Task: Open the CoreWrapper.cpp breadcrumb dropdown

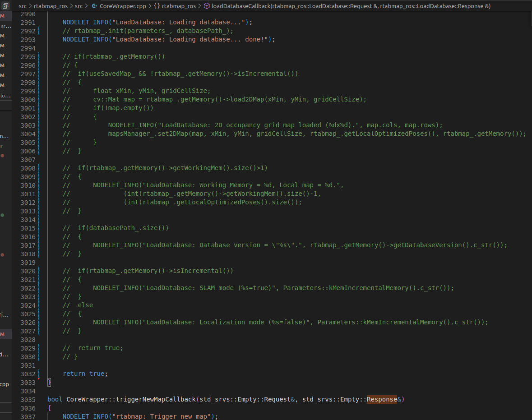Action: coord(120,6)
